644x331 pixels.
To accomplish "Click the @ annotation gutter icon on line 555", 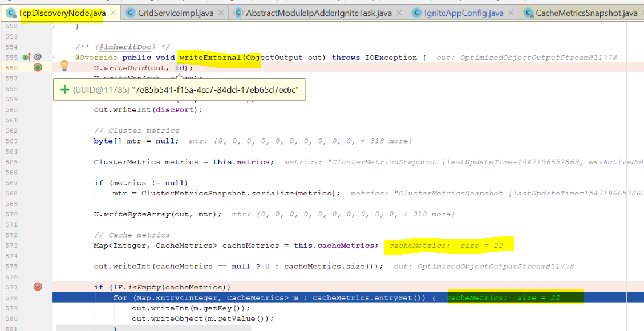I will (38, 57).
